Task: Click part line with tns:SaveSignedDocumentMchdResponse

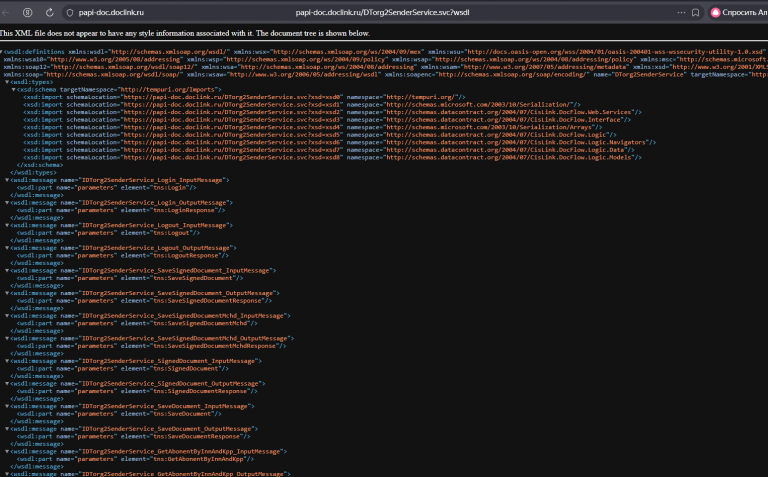Action: point(151,346)
